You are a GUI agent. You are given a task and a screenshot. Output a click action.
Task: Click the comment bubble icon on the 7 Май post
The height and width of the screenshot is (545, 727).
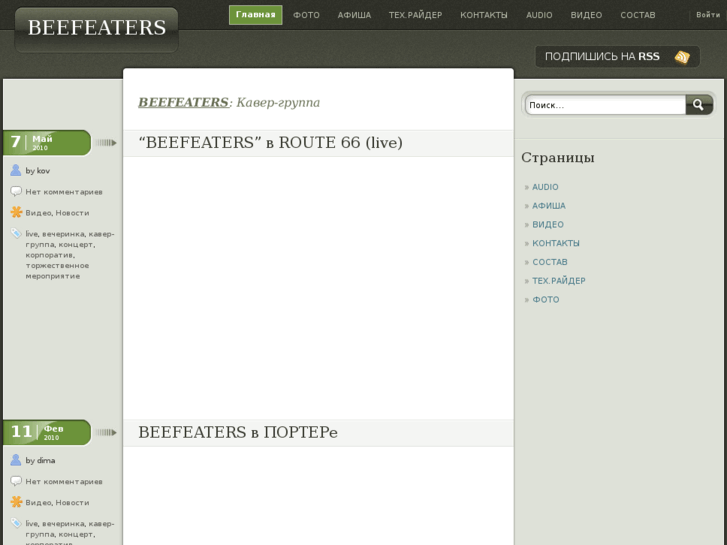pos(16,191)
